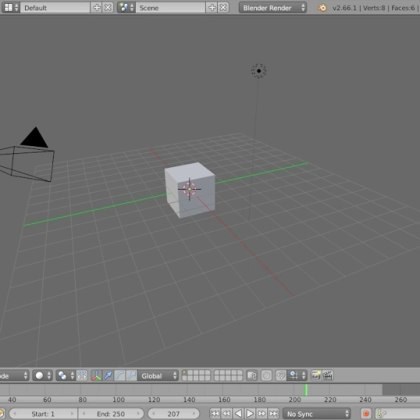Viewport: 420px width, 420px height.
Task: Select the lamp object in the viewport
Action: pyautogui.click(x=259, y=71)
